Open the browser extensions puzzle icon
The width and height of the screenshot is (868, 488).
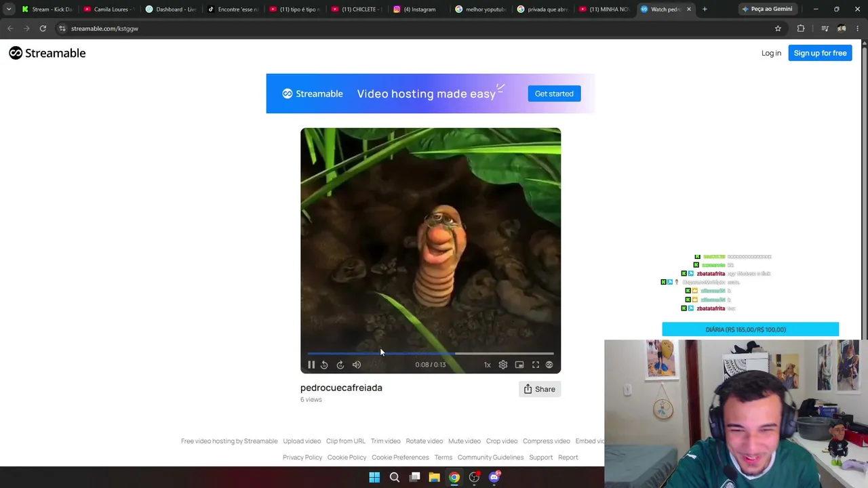coord(801,28)
